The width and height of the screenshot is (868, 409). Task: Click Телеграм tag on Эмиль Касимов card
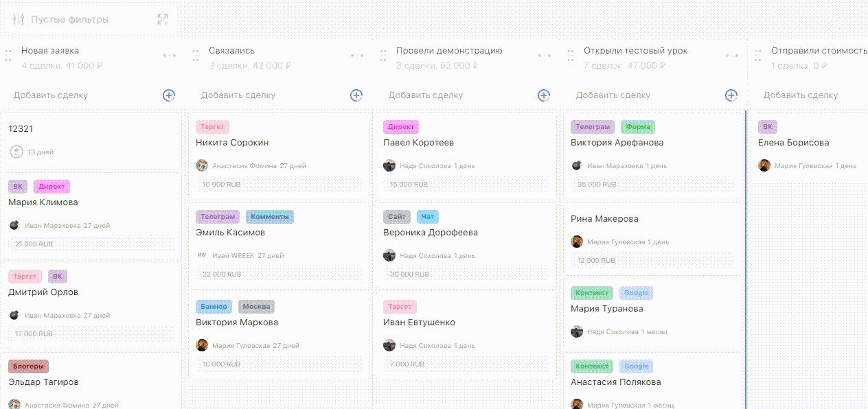click(218, 217)
